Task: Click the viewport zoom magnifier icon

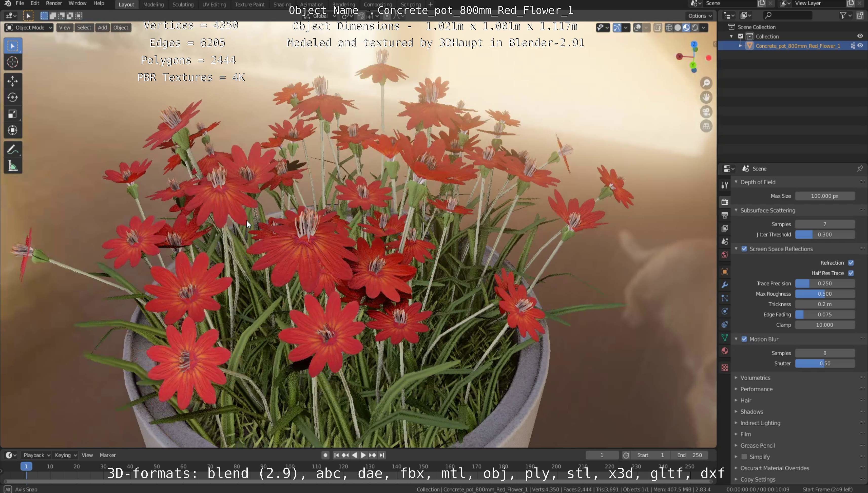Action: 706,83
